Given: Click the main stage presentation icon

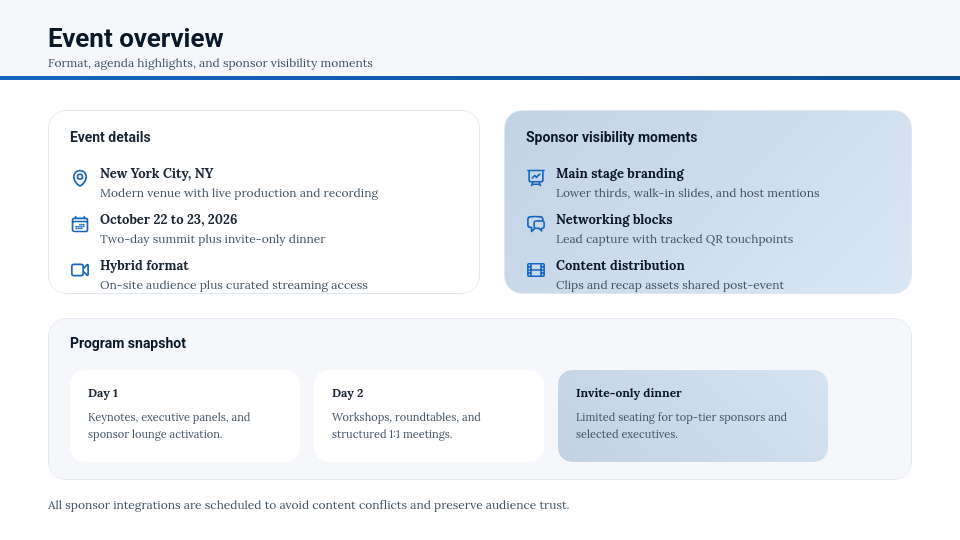Looking at the screenshot, I should point(536,178).
